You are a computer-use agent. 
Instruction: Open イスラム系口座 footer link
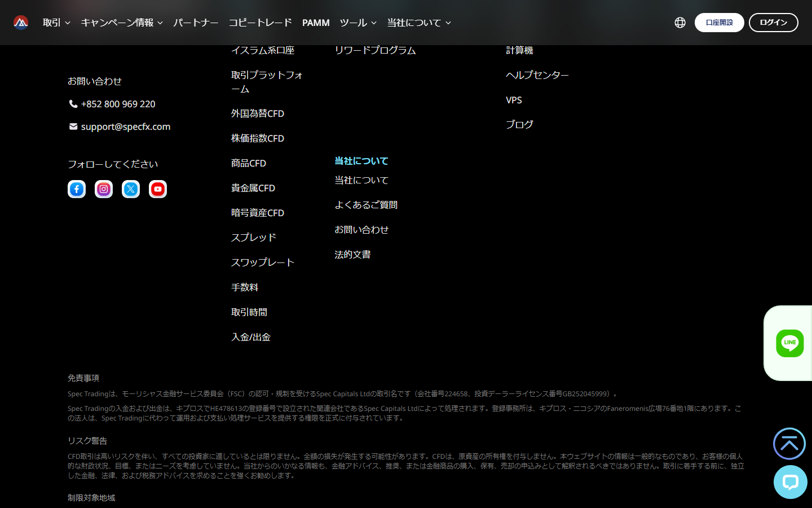point(263,50)
